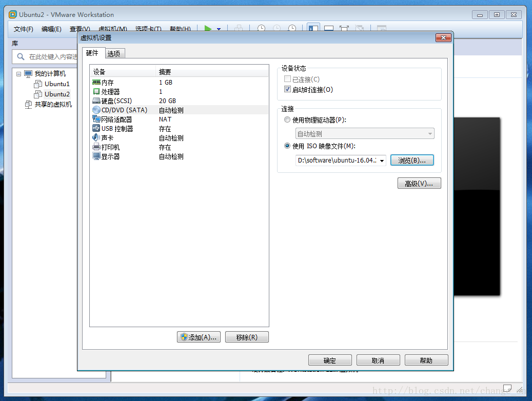The image size is (532, 401).
Task: Toggle the 已连接(C) checkbox
Action: click(x=287, y=78)
